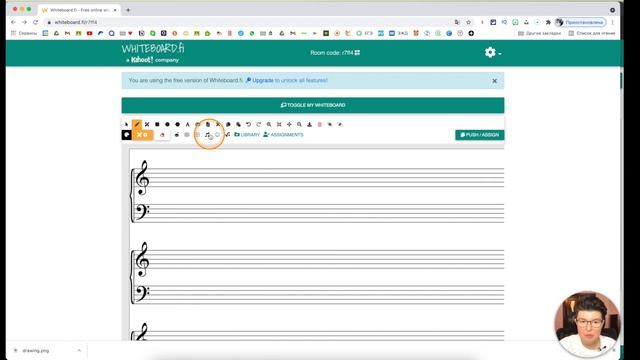Open the other bookmarks folder

point(539,33)
